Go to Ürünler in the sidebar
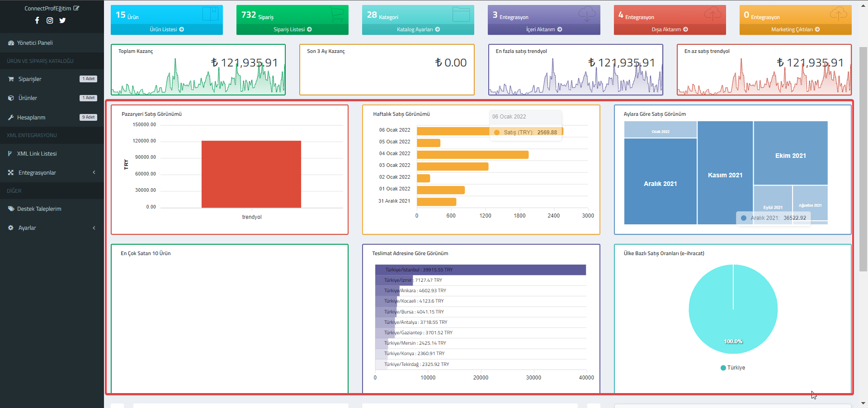This screenshot has width=868, height=408. (x=52, y=98)
